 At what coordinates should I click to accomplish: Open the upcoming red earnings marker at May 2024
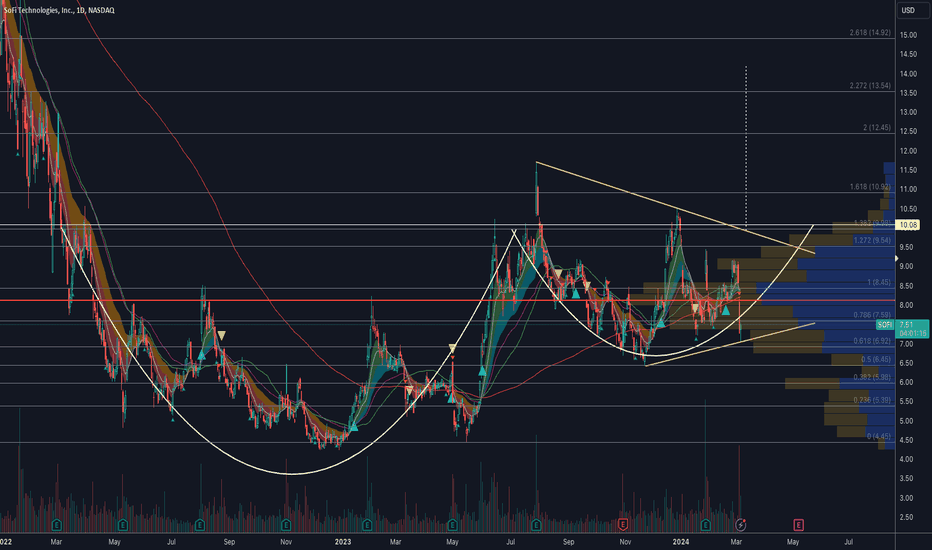tap(798, 525)
